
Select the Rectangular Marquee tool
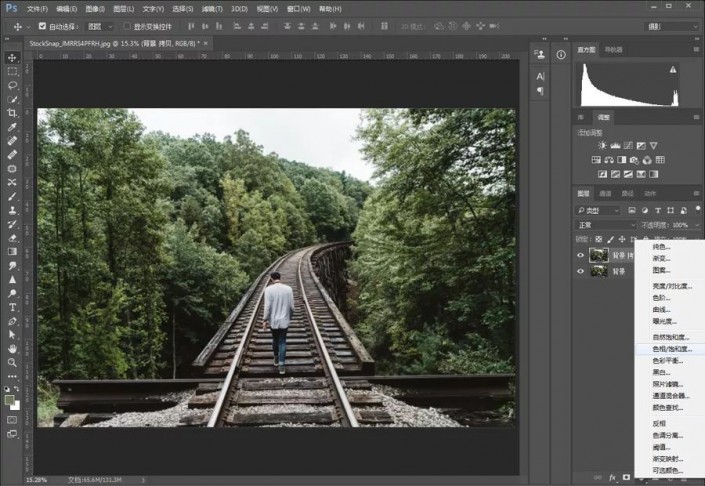click(12, 72)
